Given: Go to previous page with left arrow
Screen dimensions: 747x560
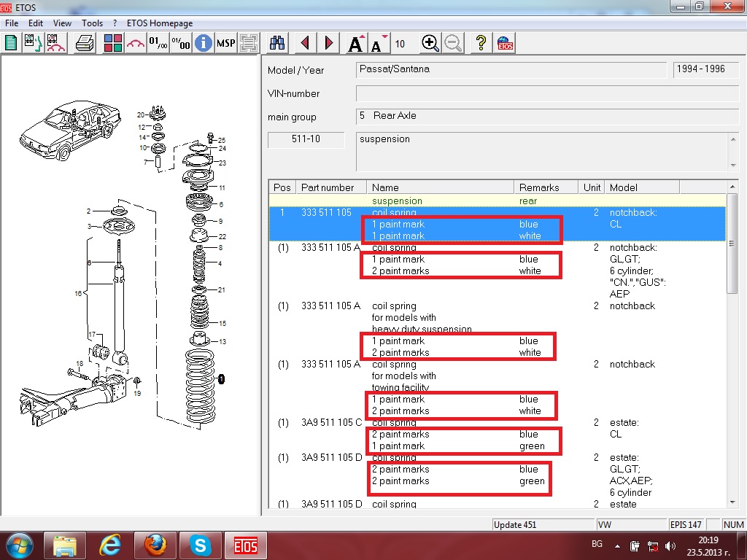Looking at the screenshot, I should (305, 43).
